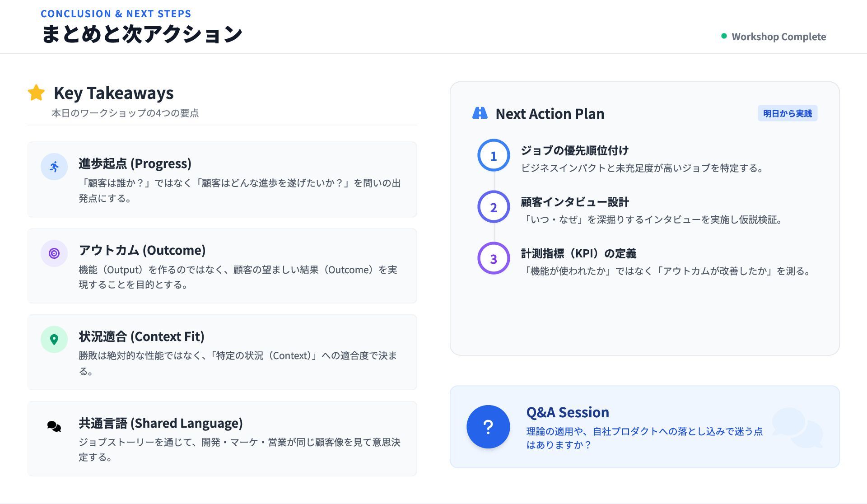Click the Q&A Session title

[568, 412]
